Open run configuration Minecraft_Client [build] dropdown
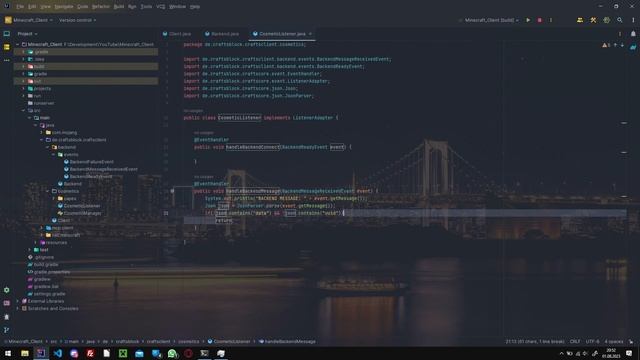Viewport: 640px width, 360px height. pos(491,20)
